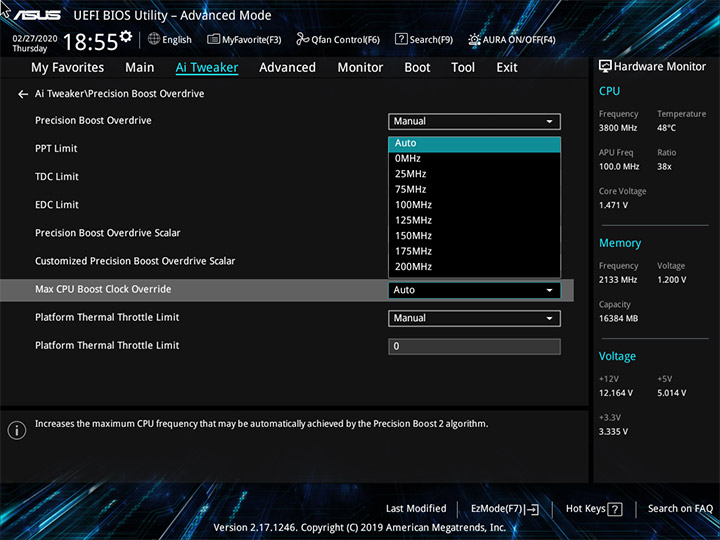Select the Ai Tweaker tab
Image resolution: width=720 pixels, height=540 pixels.
coord(207,68)
